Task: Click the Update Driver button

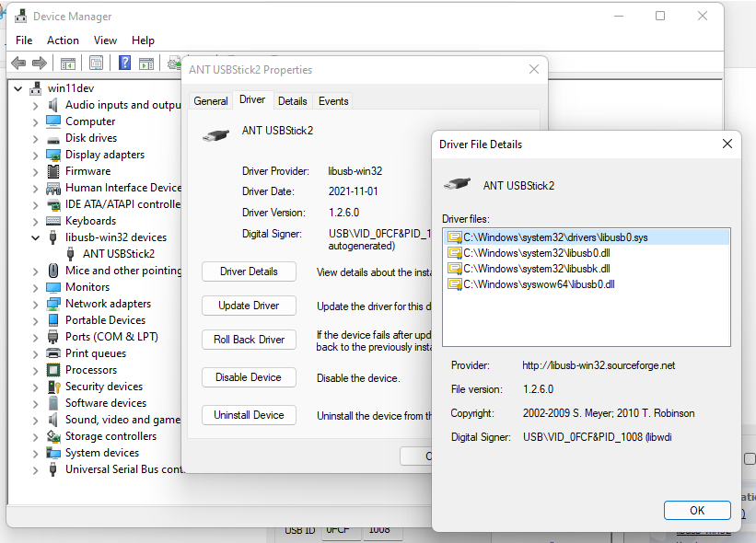Action: 249,306
